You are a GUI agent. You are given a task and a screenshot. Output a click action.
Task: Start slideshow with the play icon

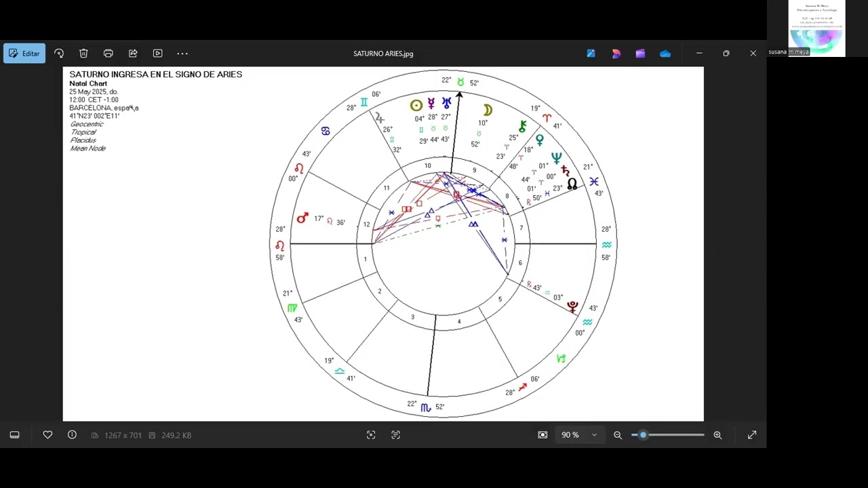pyautogui.click(x=158, y=54)
